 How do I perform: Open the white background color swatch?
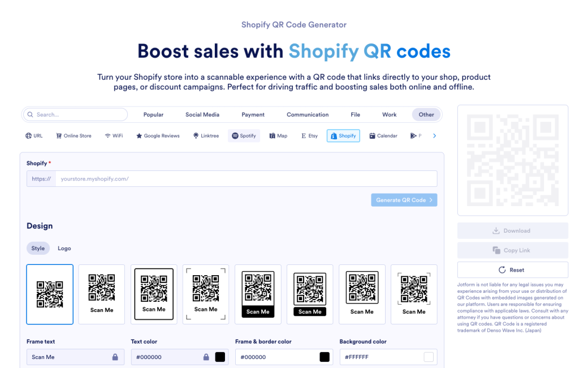click(x=429, y=357)
